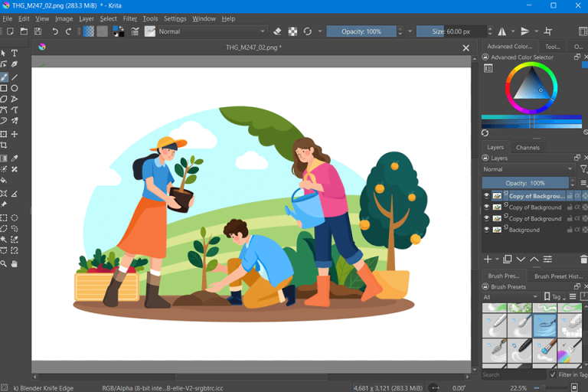Pick a color in the triangle selector
Image resolution: width=588 pixels, height=392 pixels.
point(531,85)
